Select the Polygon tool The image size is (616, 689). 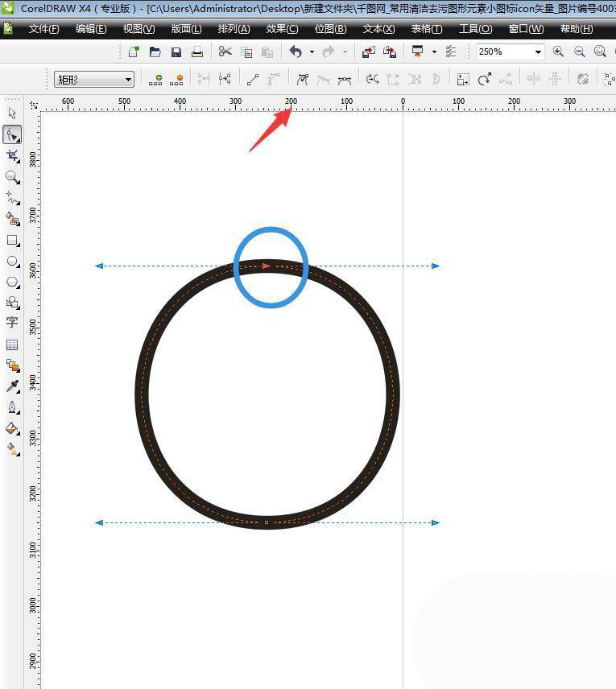pos(12,282)
